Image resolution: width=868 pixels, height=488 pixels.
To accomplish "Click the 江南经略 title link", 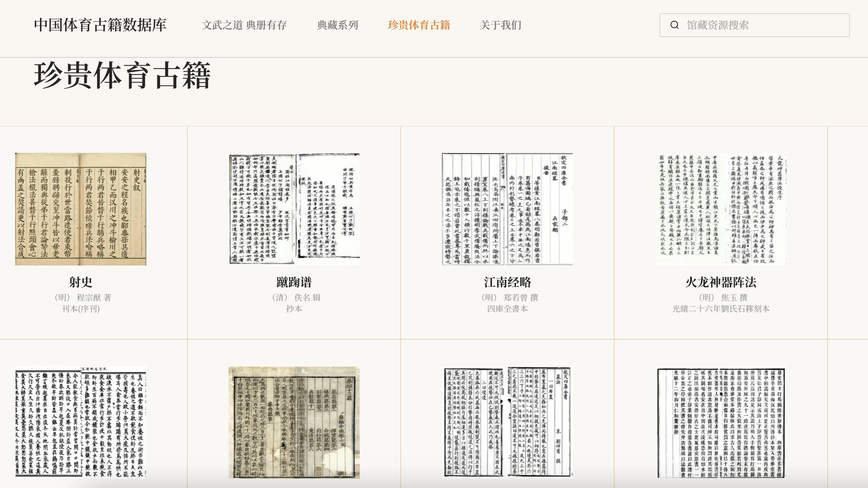I will 508,283.
